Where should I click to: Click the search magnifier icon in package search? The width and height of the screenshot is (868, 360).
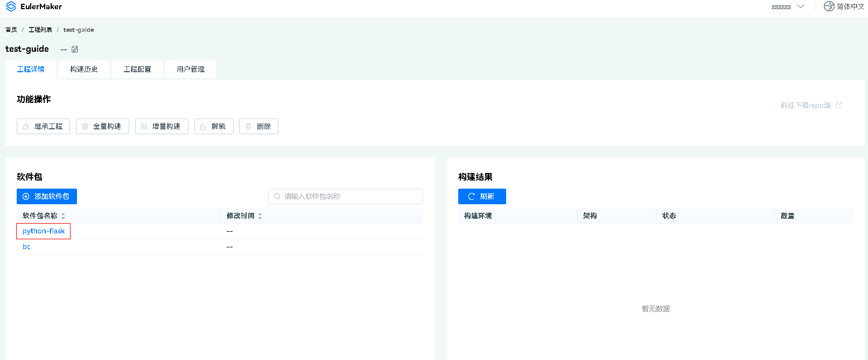tap(277, 197)
